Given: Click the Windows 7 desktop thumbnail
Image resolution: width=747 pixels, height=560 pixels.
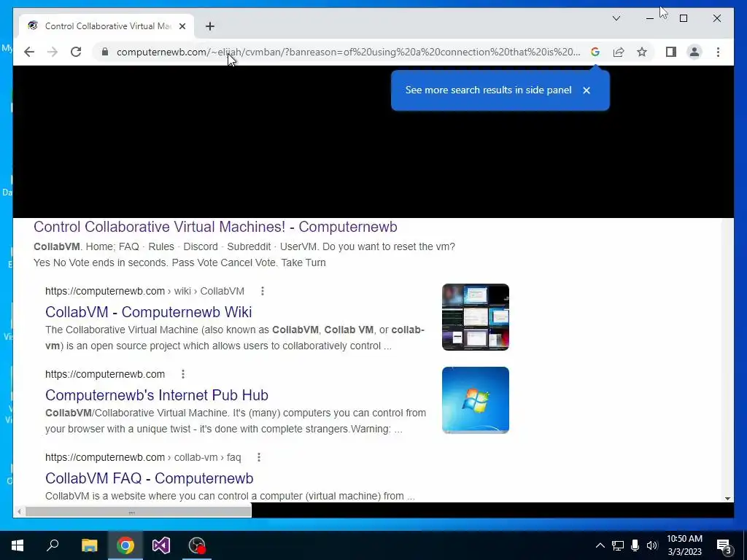Looking at the screenshot, I should point(476,400).
